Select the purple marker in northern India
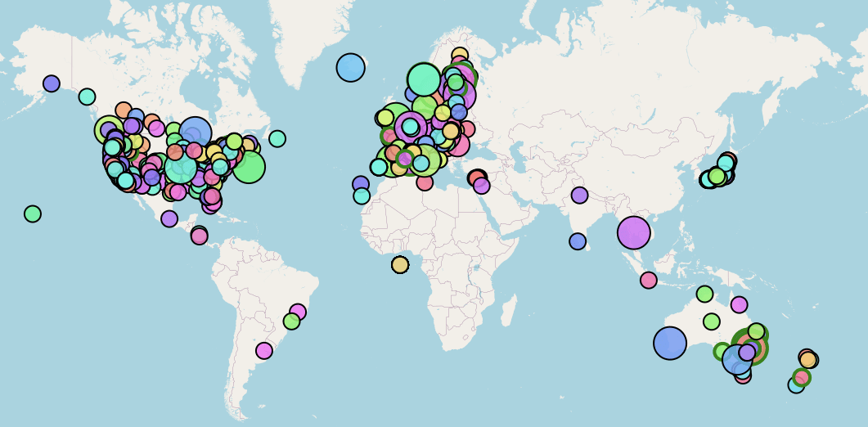Viewport: 868px width, 427px height. coord(580,195)
